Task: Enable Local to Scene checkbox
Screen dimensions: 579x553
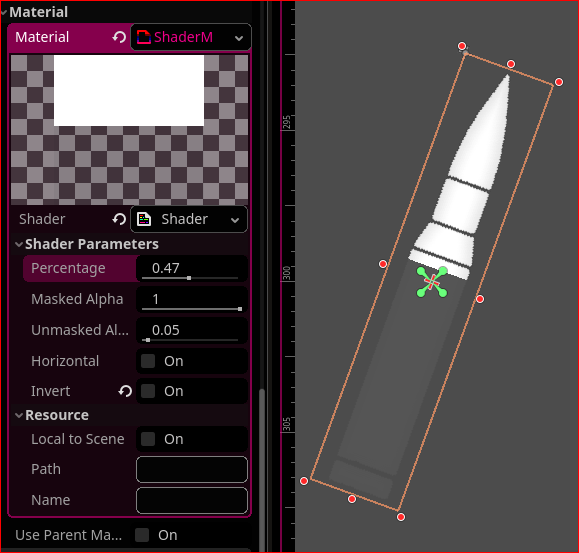Action: click(x=148, y=439)
